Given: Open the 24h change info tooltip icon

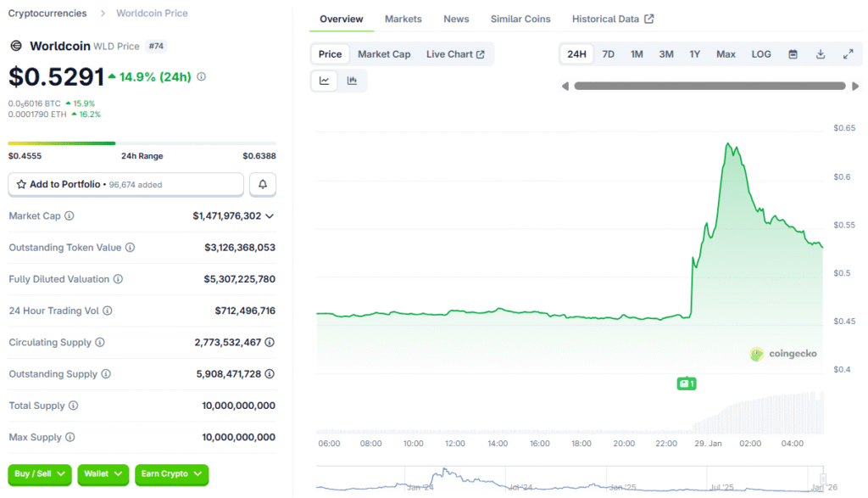Looking at the screenshot, I should tap(201, 76).
